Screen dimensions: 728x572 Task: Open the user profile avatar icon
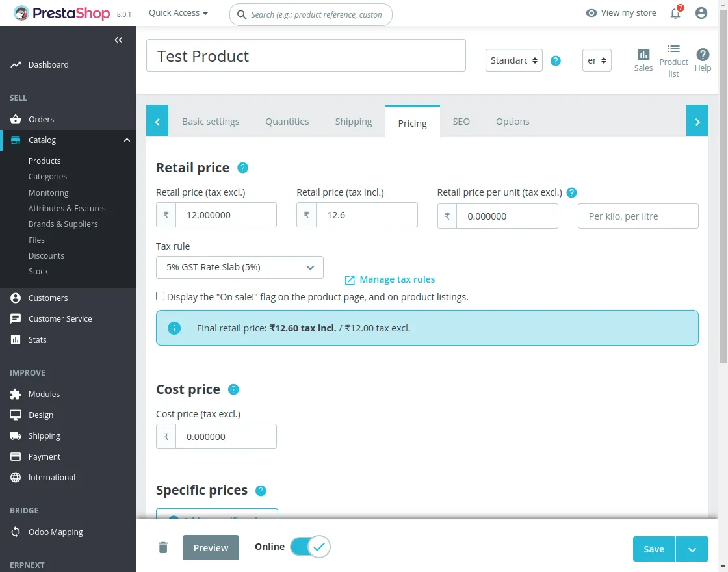click(x=701, y=13)
